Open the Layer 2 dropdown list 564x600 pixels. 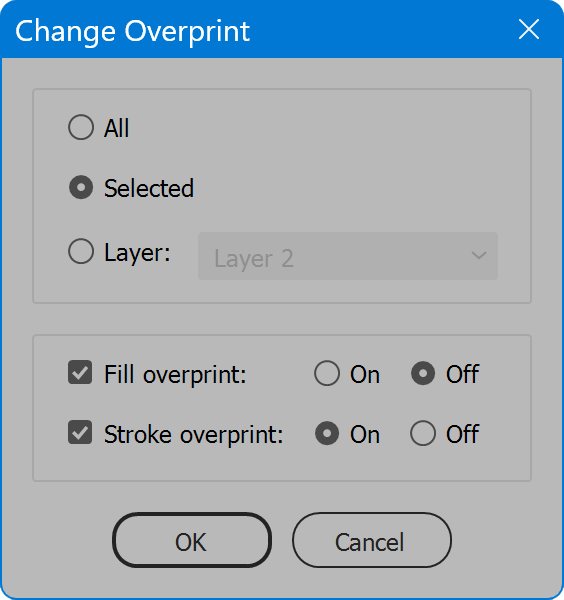(x=348, y=256)
